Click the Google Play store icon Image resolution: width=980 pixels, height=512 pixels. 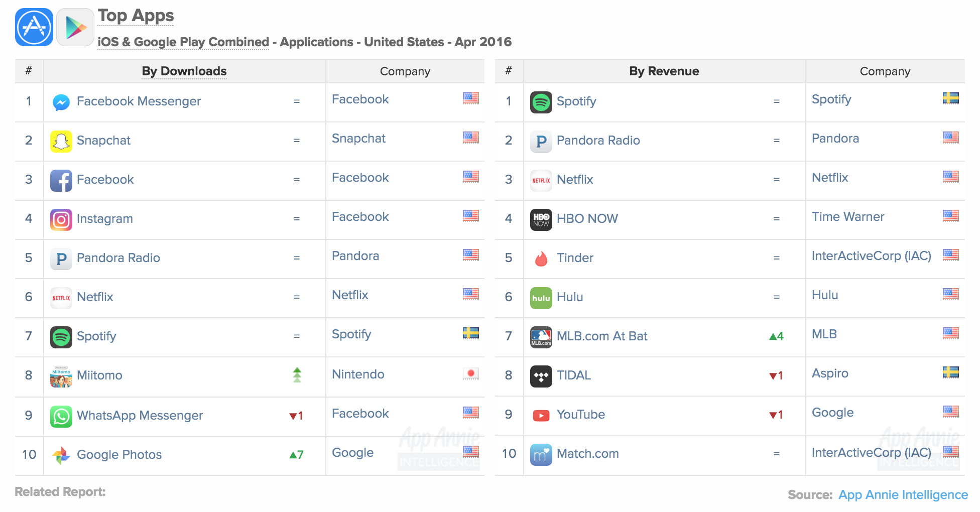(x=75, y=27)
